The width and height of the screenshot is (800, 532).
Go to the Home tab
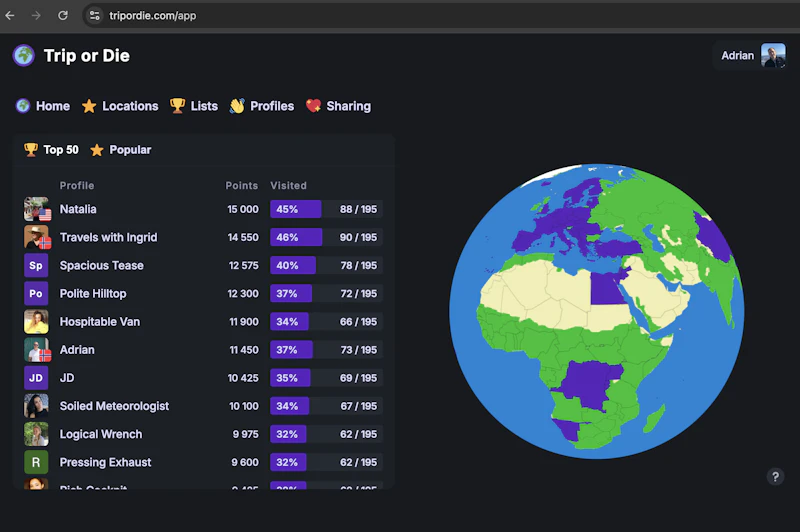[43, 106]
